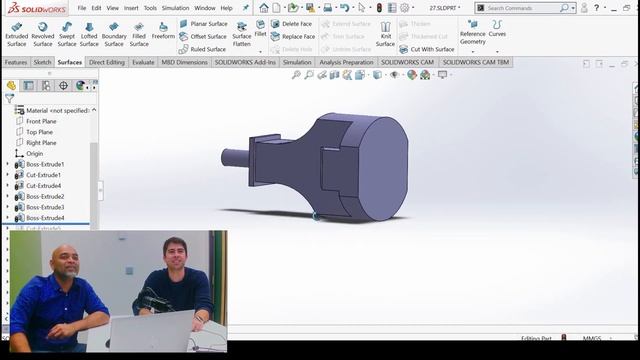The height and width of the screenshot is (360, 640).
Task: Click the Print icon
Action: pos(328,8)
